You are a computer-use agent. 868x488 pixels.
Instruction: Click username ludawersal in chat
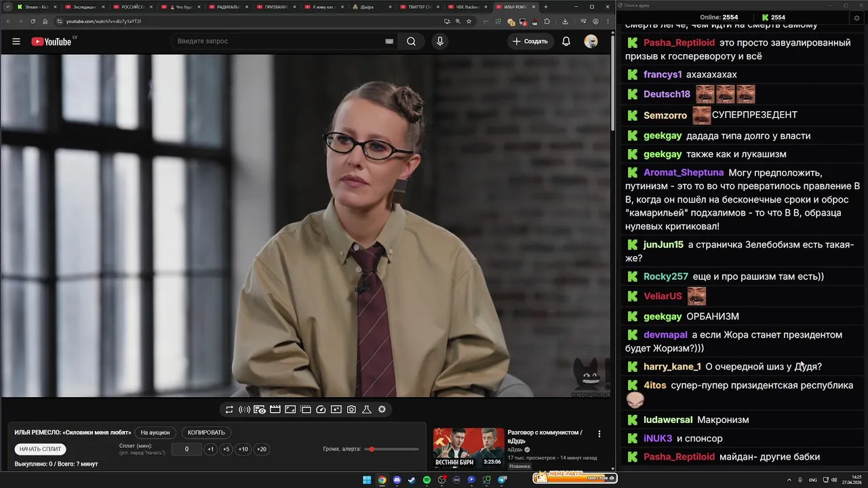(x=668, y=420)
